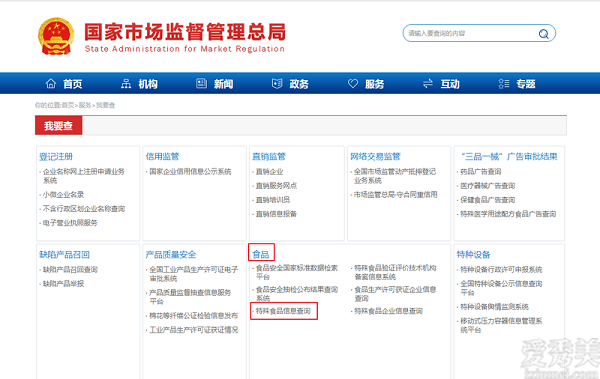Viewport: 600px width, 379px height.
Task: Open 小微企业名录 link
Action: coord(63,194)
